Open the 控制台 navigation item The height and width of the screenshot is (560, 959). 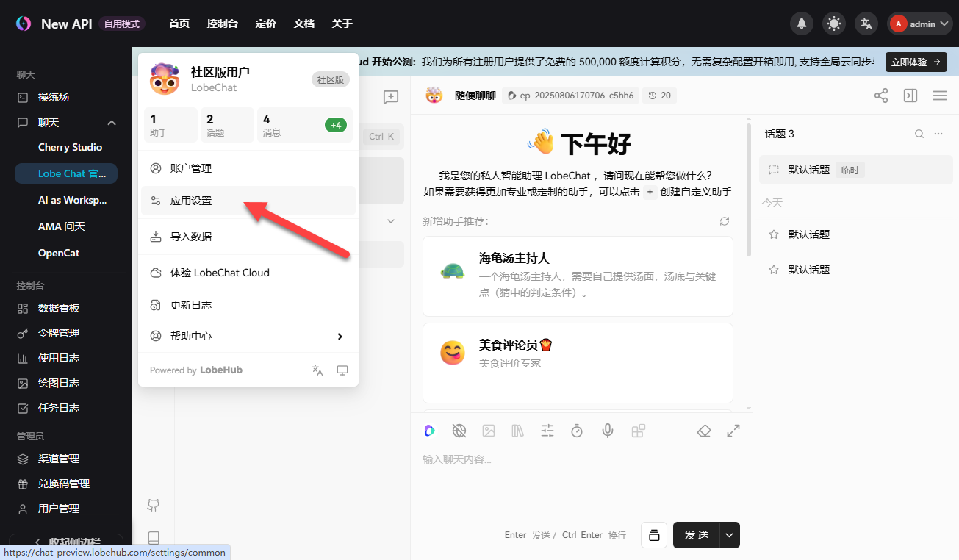[222, 24]
